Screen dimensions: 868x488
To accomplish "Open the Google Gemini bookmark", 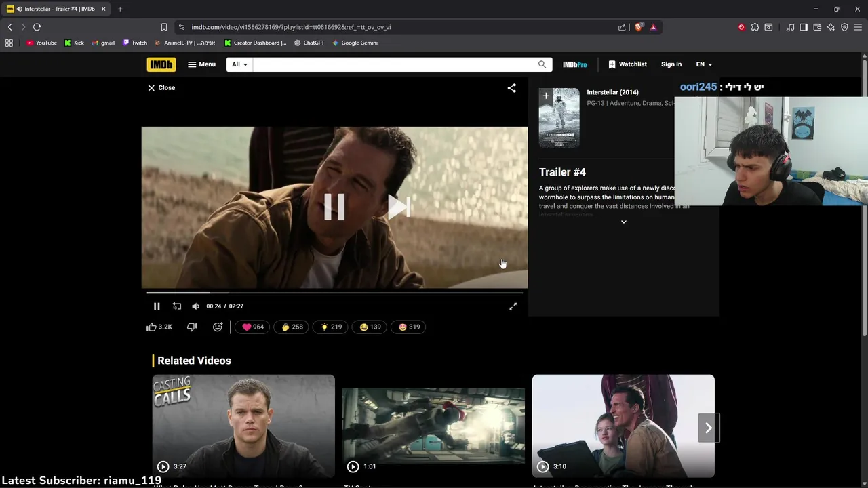I will (x=355, y=43).
